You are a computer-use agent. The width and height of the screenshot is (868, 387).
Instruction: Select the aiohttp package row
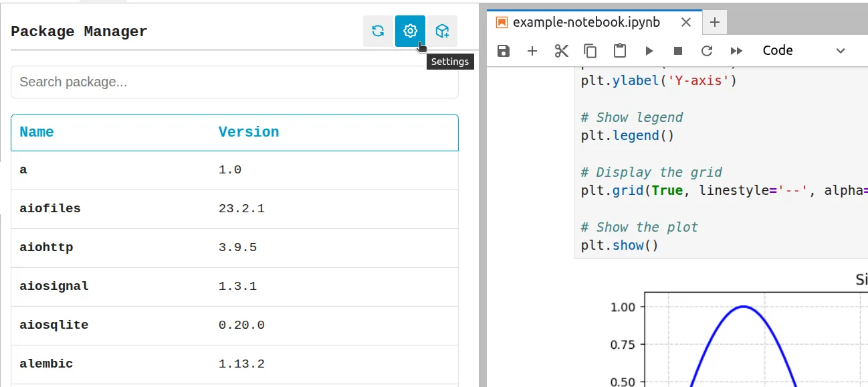(x=234, y=247)
